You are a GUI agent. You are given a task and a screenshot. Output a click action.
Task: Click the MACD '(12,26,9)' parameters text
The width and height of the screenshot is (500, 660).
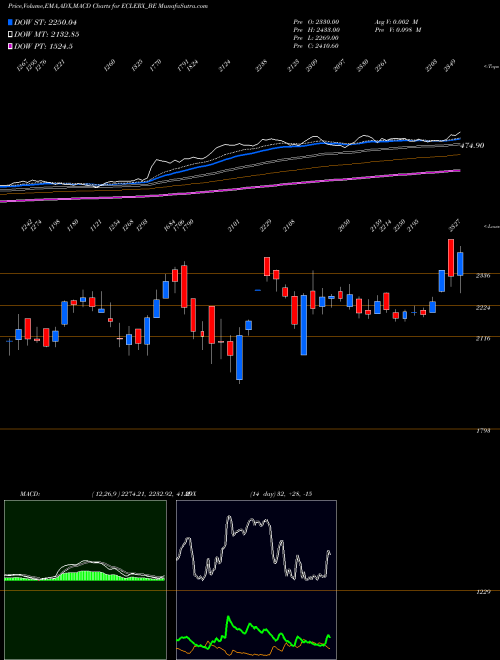pos(105,494)
